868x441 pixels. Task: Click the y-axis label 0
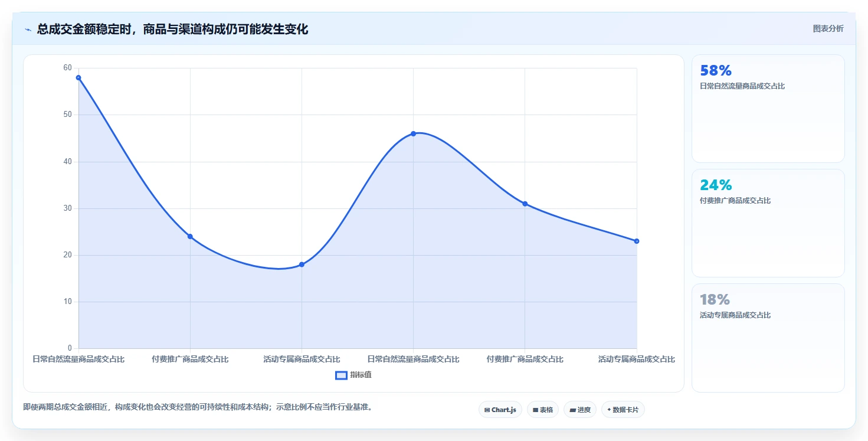click(70, 348)
